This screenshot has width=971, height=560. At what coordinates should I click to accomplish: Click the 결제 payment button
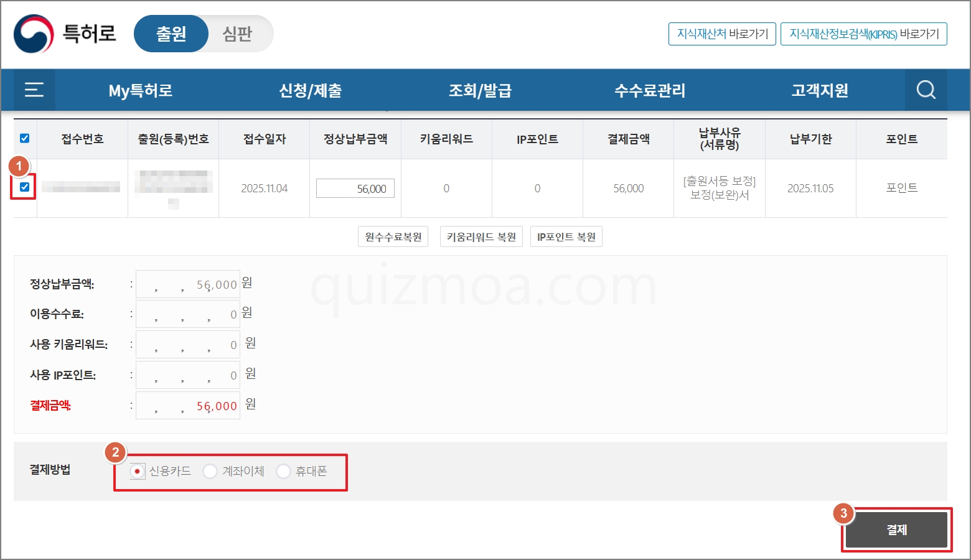pos(896,530)
